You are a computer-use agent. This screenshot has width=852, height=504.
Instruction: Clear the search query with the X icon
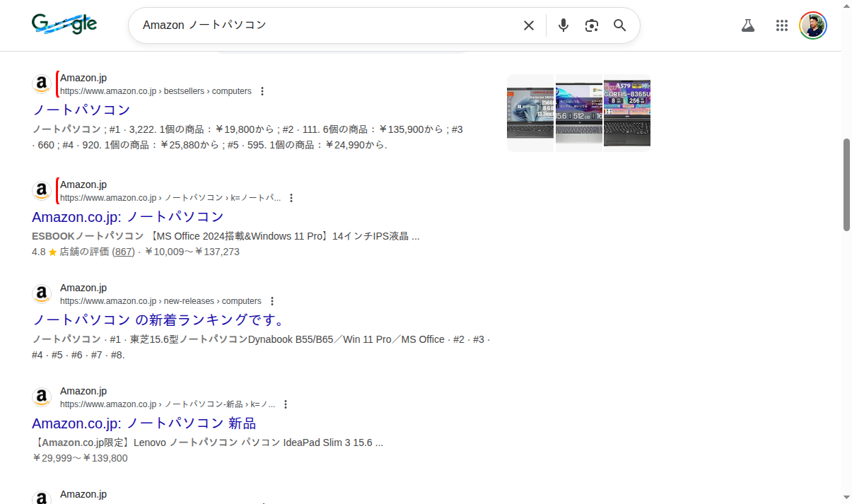pyautogui.click(x=528, y=25)
